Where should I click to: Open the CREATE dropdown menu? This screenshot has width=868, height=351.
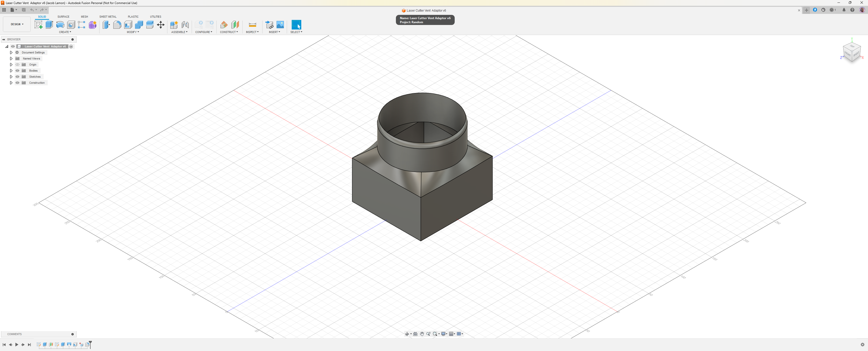[65, 32]
